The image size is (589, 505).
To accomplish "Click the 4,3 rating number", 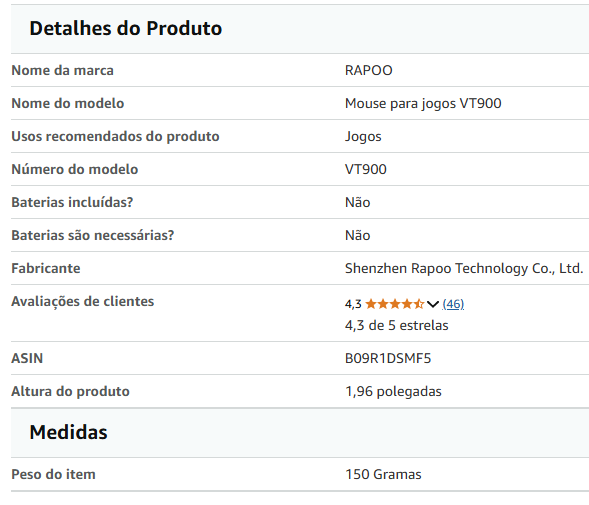I will pos(353,304).
